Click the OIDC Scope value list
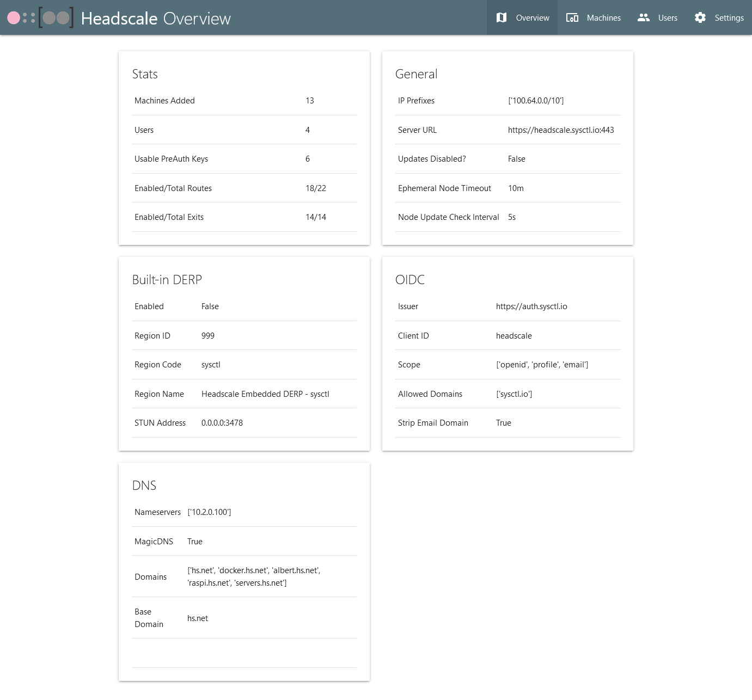 coord(541,365)
